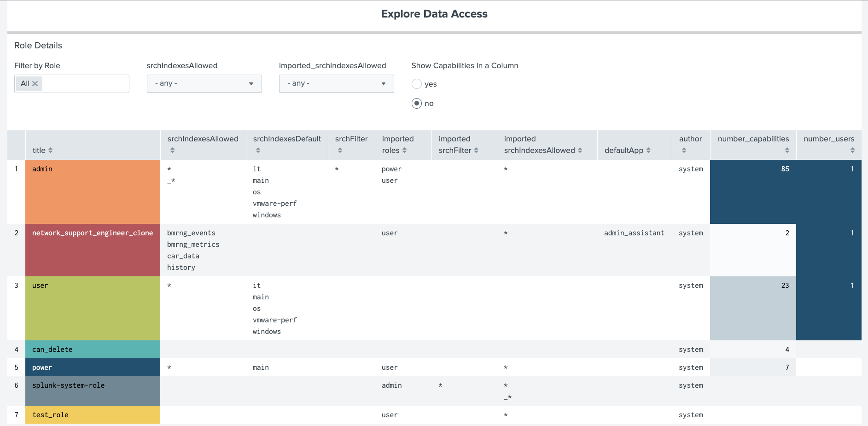Click the orange admin role cell

pyautogui.click(x=93, y=192)
